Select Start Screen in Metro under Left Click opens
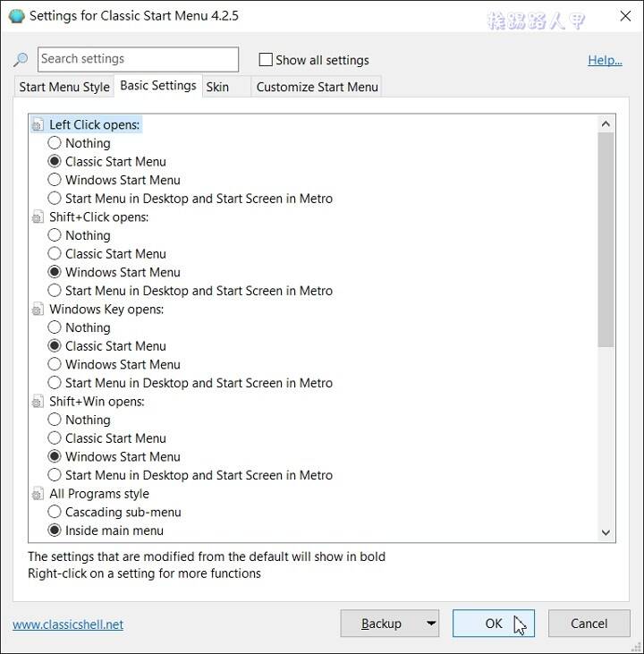 (x=55, y=198)
